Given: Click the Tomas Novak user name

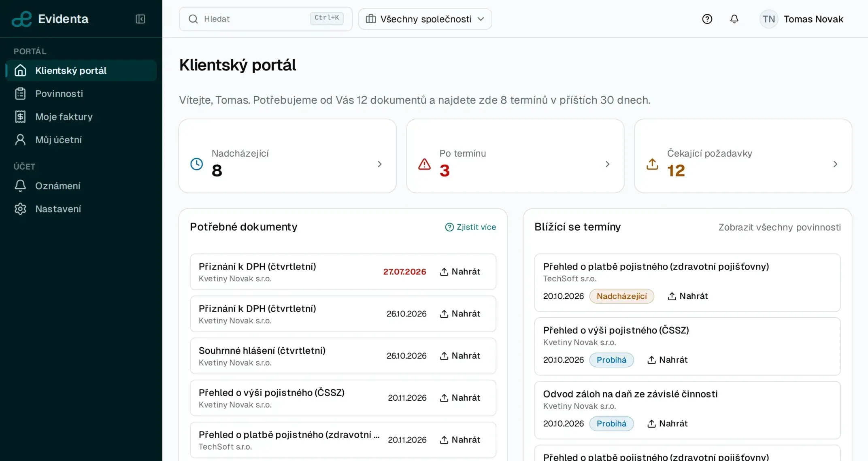Looking at the screenshot, I should tap(813, 19).
